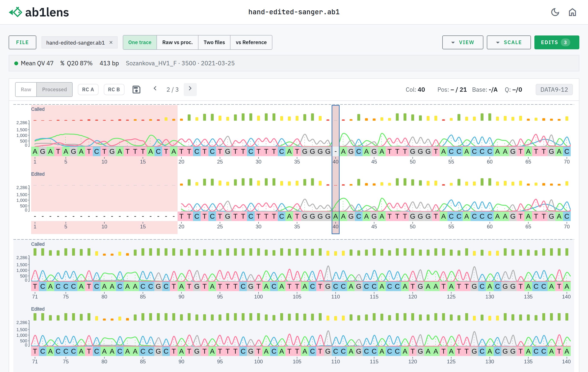Switch to Two files tab
This screenshot has height=372, width=588.
click(214, 42)
